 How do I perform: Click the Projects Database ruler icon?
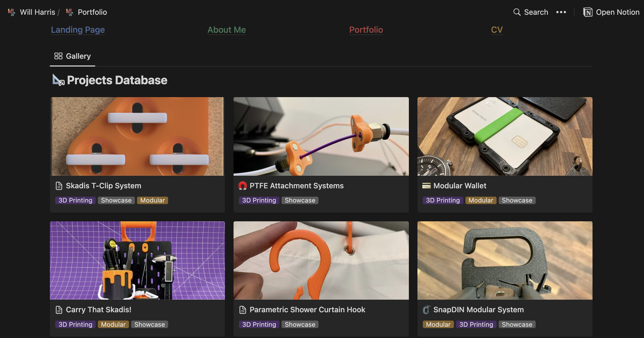[58, 80]
